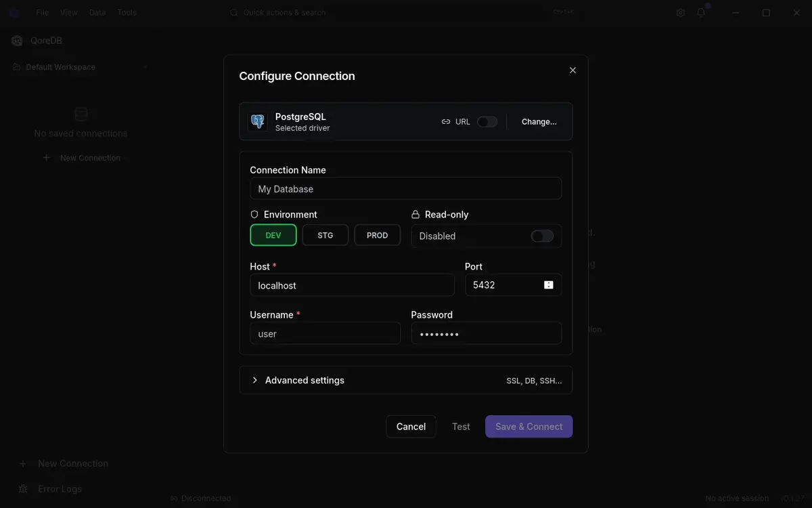The image size is (812, 508).
Task: Open the Default Workspace dropdown
Action: (x=80, y=67)
